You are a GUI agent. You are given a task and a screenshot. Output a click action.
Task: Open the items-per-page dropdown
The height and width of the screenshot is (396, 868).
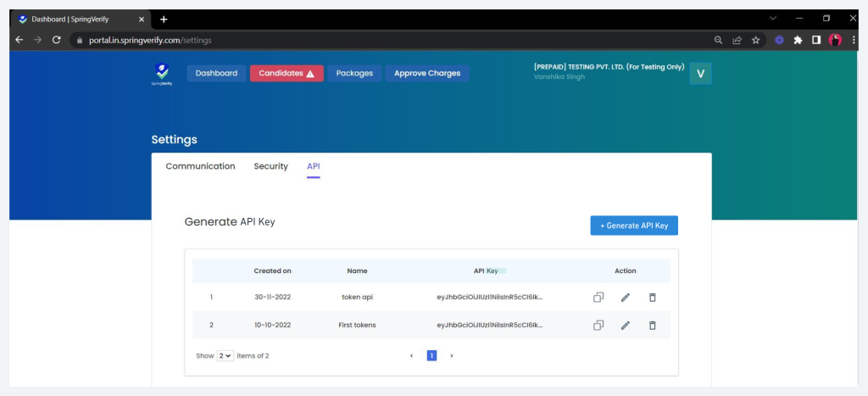click(225, 355)
